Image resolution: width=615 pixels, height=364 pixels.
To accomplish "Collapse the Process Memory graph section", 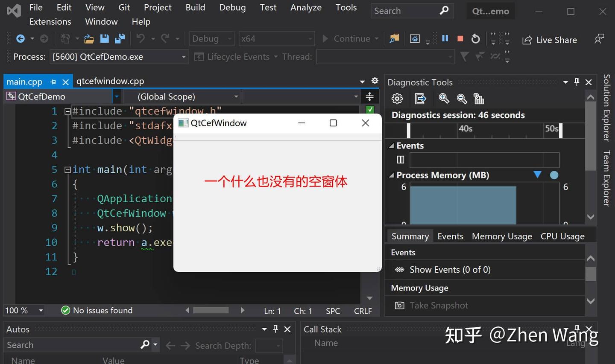I will (392, 175).
